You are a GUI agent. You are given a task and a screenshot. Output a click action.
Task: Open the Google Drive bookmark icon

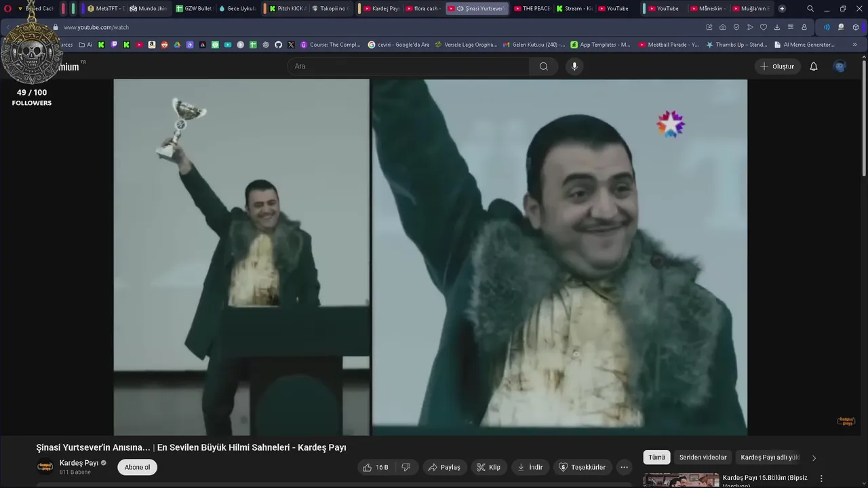(177, 45)
